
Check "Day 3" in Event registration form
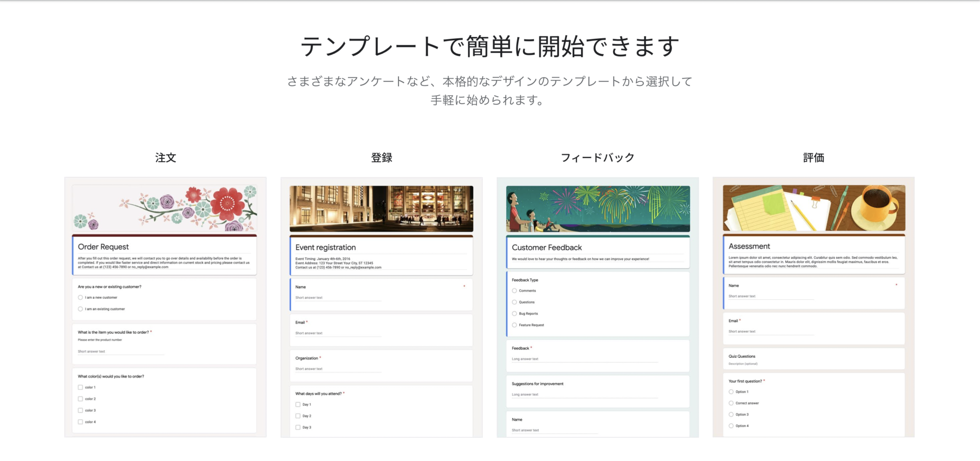coord(297,427)
